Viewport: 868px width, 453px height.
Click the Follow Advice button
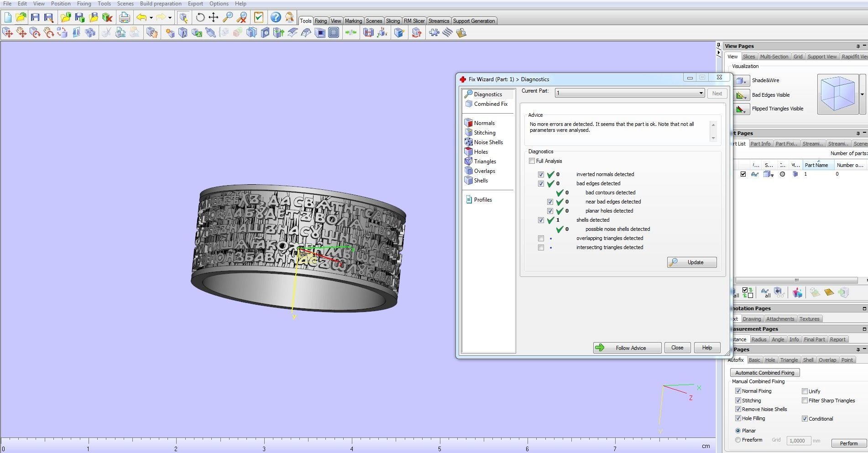tap(627, 348)
